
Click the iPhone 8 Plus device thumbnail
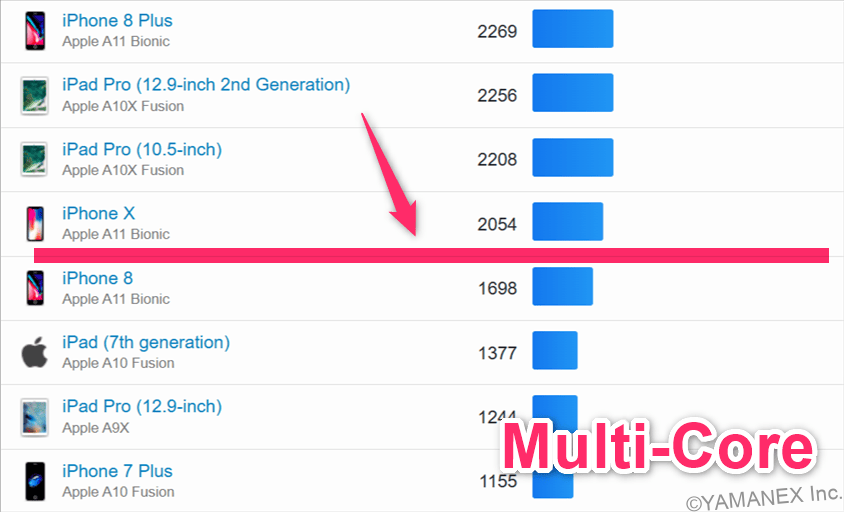(35, 31)
